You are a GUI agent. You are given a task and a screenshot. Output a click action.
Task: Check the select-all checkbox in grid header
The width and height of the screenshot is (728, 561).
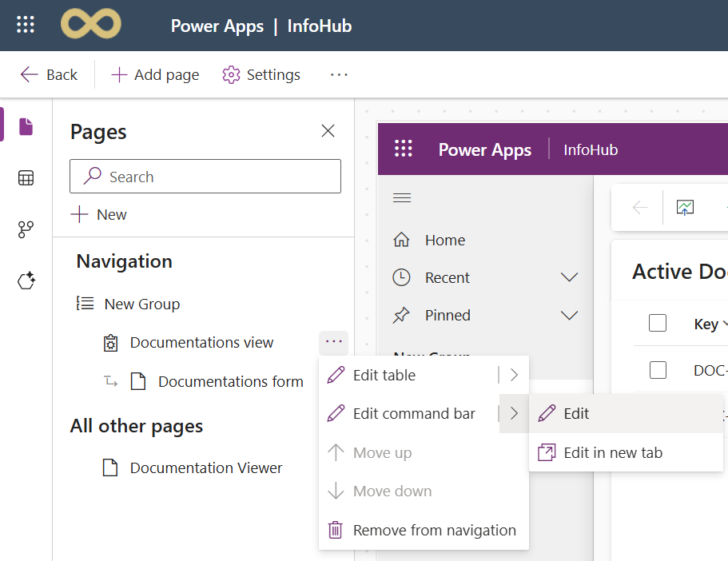(x=658, y=323)
